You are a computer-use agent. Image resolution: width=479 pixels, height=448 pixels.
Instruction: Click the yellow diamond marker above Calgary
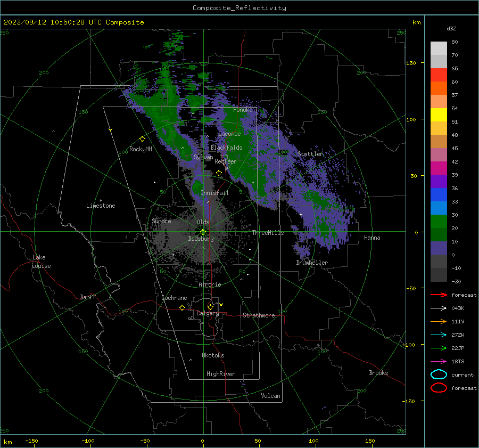coord(210,307)
